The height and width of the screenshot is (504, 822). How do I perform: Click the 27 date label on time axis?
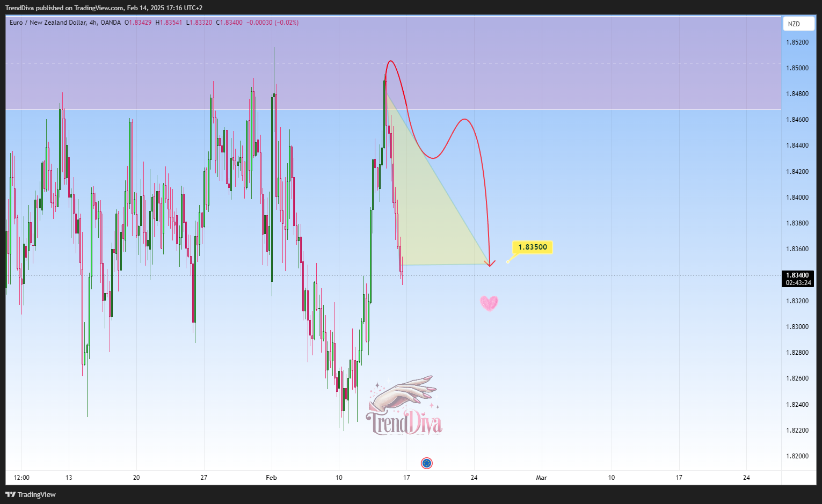203,478
